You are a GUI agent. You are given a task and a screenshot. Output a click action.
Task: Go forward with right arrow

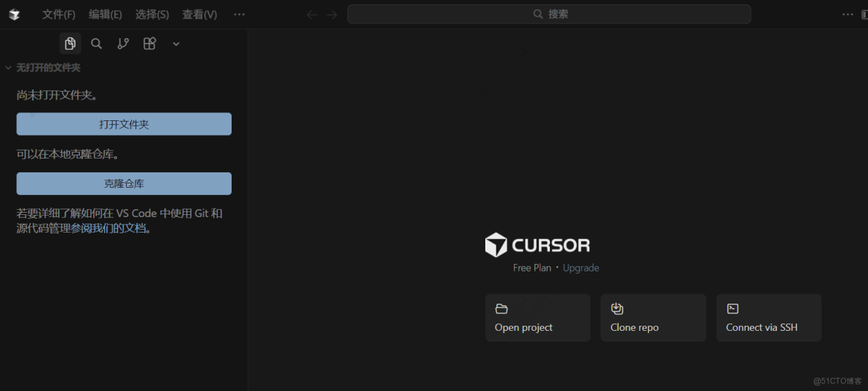(332, 15)
